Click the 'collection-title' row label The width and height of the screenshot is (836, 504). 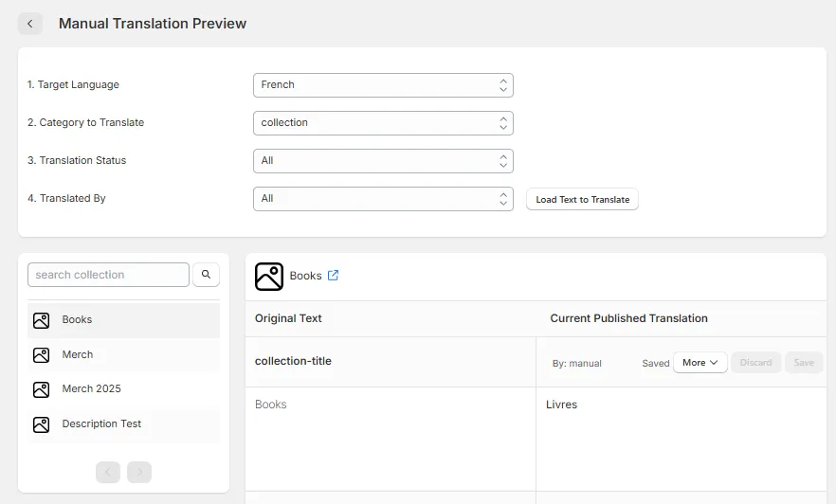[x=293, y=361]
